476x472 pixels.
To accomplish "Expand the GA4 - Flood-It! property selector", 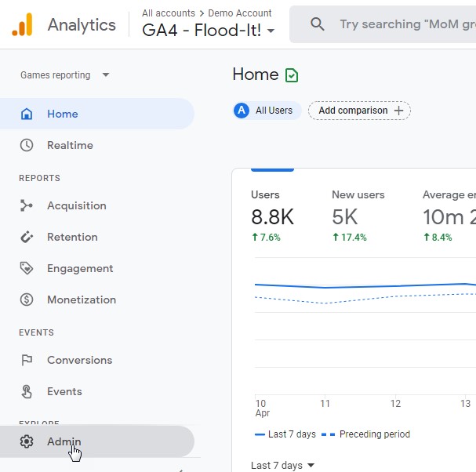I will pos(209,31).
